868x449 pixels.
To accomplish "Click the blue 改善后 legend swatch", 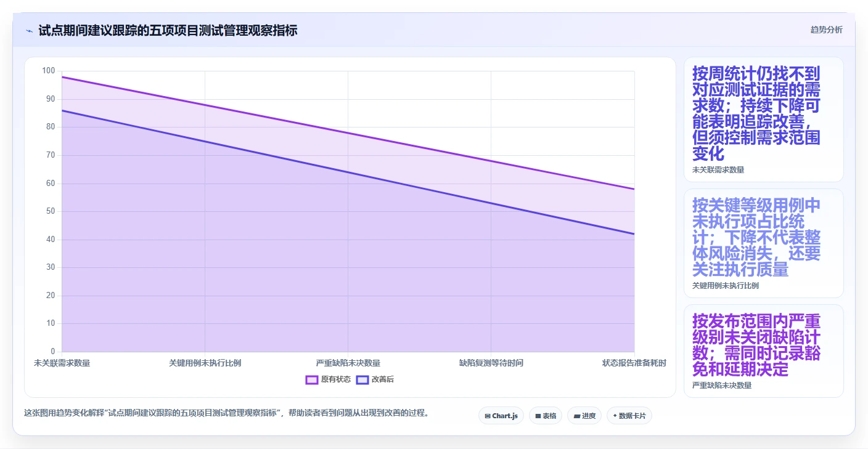I will point(362,379).
